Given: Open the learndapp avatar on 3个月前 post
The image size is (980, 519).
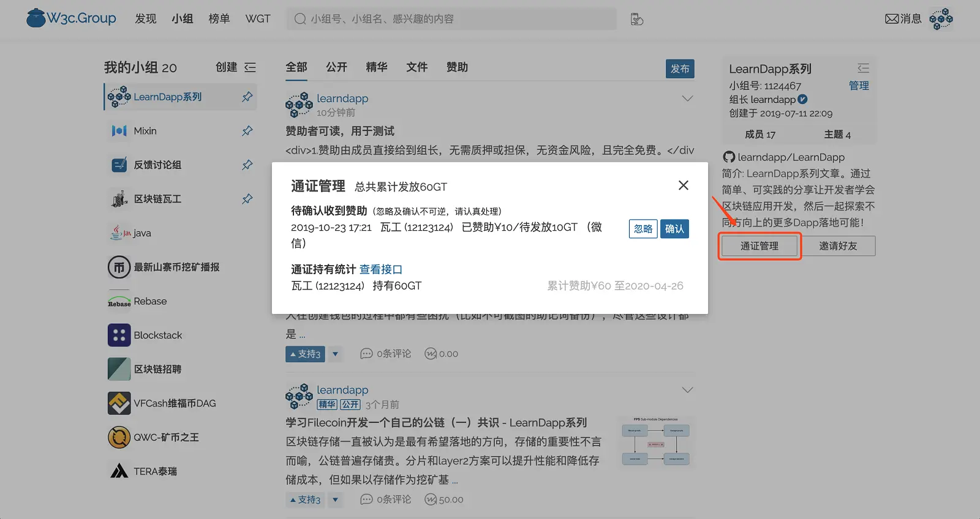Looking at the screenshot, I should click(299, 397).
